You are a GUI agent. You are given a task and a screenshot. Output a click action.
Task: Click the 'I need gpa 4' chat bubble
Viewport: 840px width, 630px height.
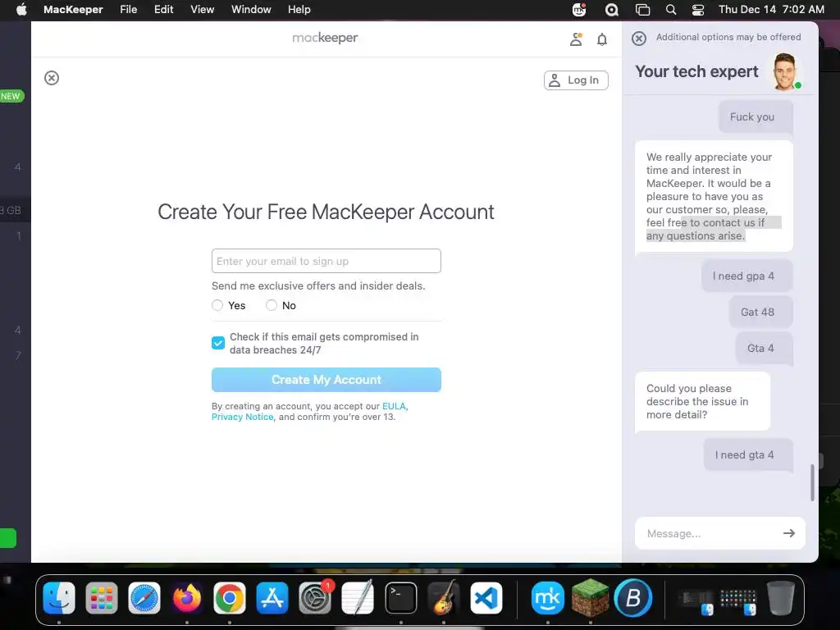coord(746,276)
